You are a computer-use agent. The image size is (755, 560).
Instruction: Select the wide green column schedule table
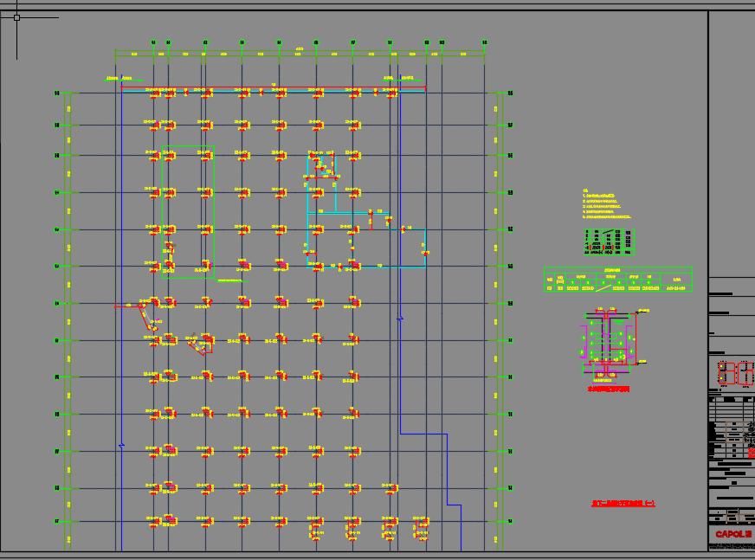(618, 280)
